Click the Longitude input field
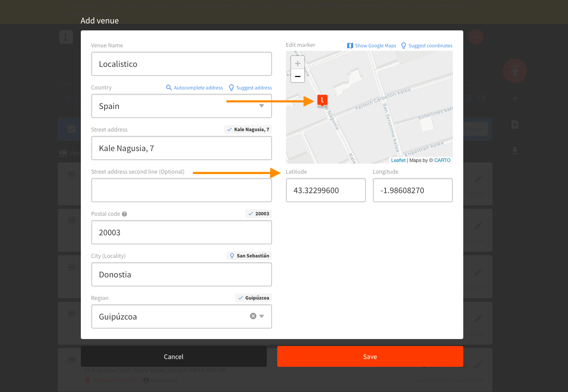 tap(412, 190)
